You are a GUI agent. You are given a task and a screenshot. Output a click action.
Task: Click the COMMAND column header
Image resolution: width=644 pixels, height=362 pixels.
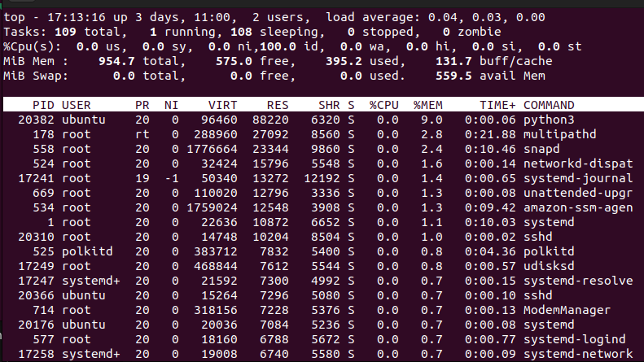tap(549, 105)
